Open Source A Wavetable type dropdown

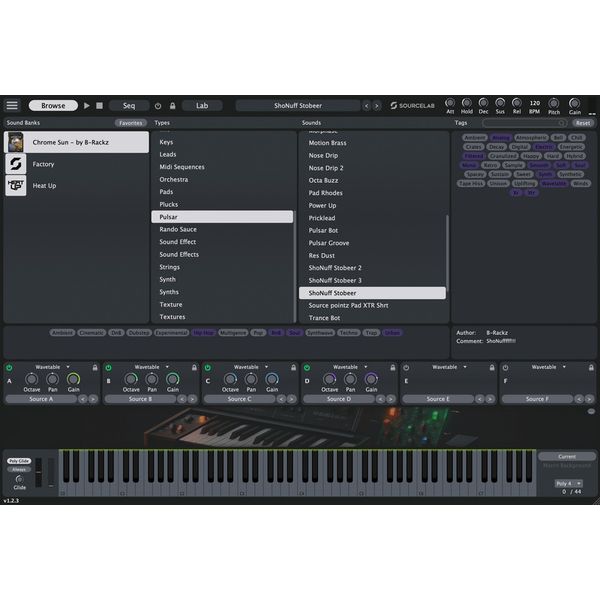tap(52, 367)
